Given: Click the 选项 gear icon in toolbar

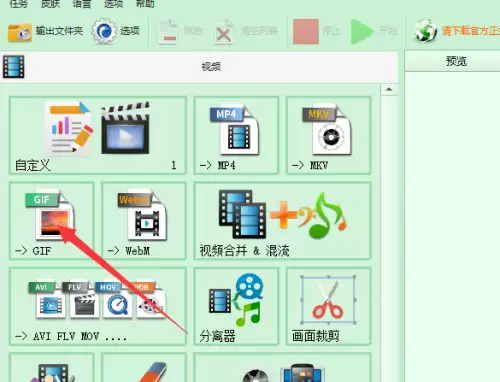Looking at the screenshot, I should (x=104, y=32).
